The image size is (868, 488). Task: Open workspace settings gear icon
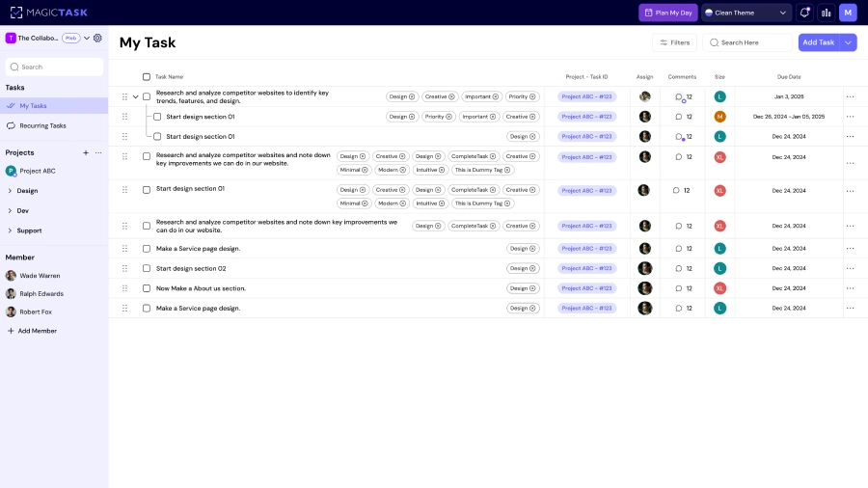point(97,39)
